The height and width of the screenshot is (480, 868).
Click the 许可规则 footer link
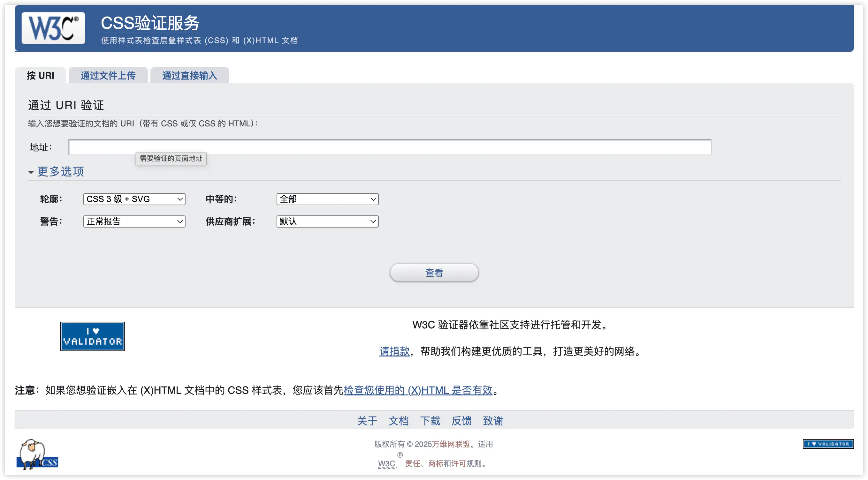click(x=466, y=463)
